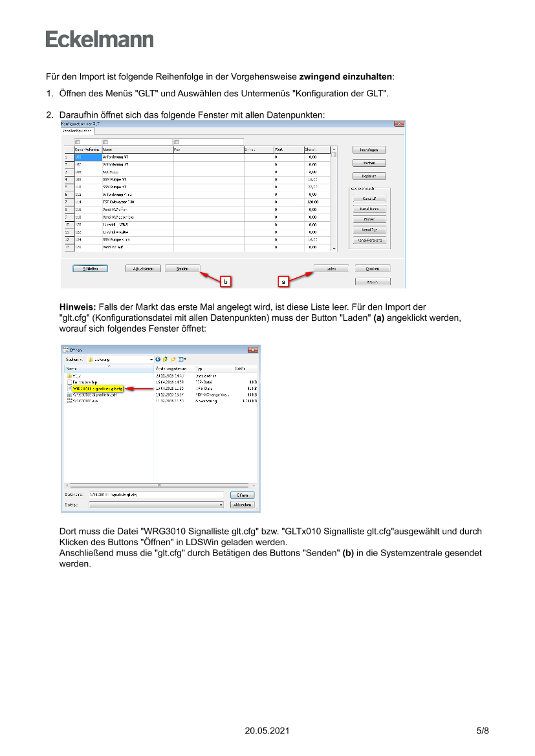The image size is (535, 756).
Task: Tick the checkbox above the Name column
Action: (105, 142)
